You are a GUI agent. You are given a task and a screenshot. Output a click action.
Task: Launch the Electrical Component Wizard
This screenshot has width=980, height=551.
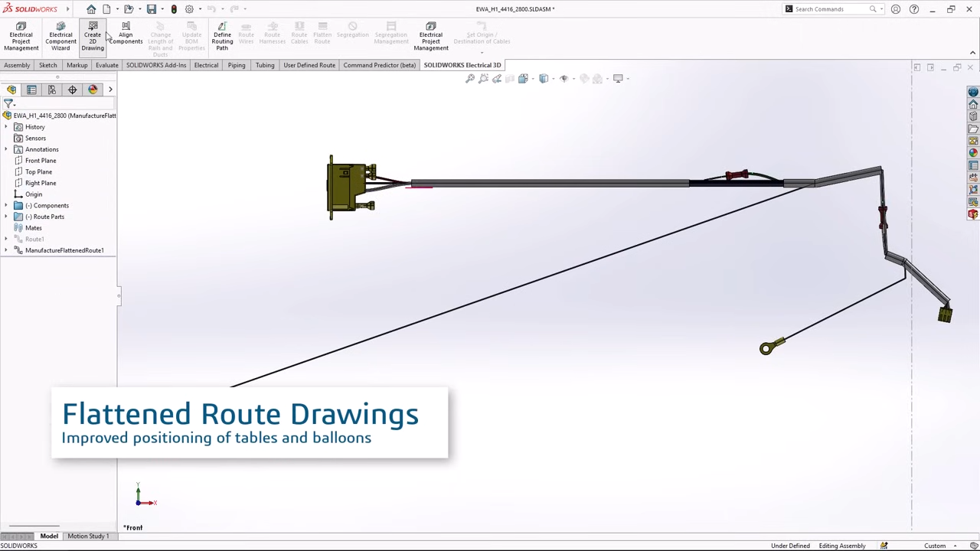(x=60, y=36)
